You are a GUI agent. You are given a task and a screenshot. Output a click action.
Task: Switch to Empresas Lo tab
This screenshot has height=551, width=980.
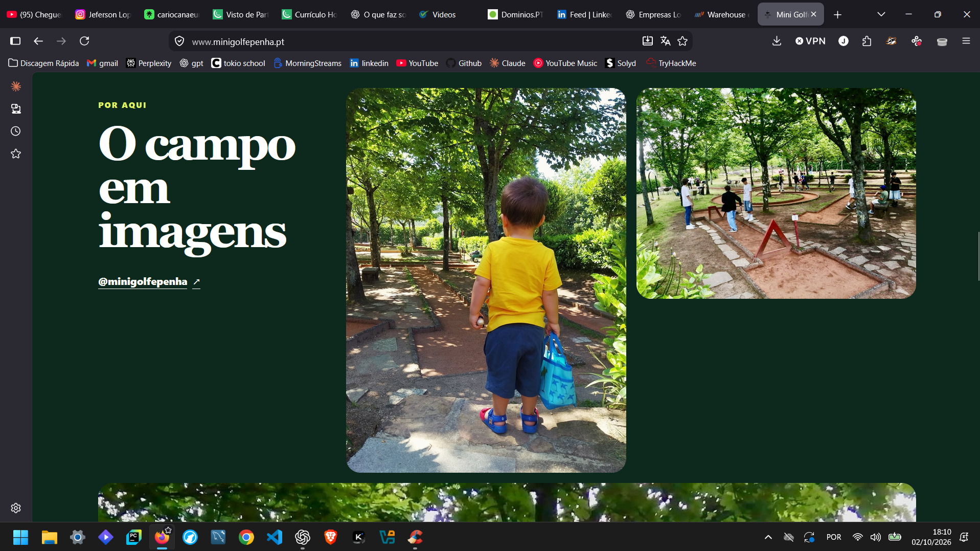tap(653, 14)
